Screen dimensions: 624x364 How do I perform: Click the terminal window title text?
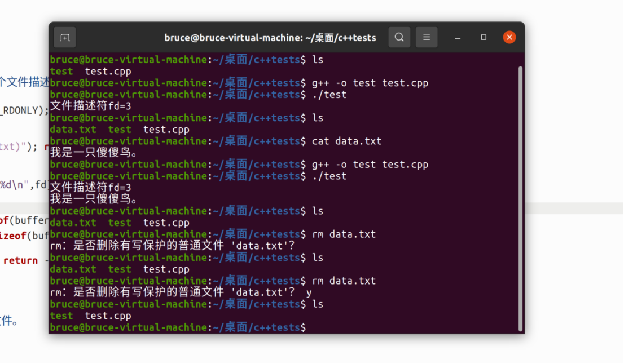(x=270, y=38)
